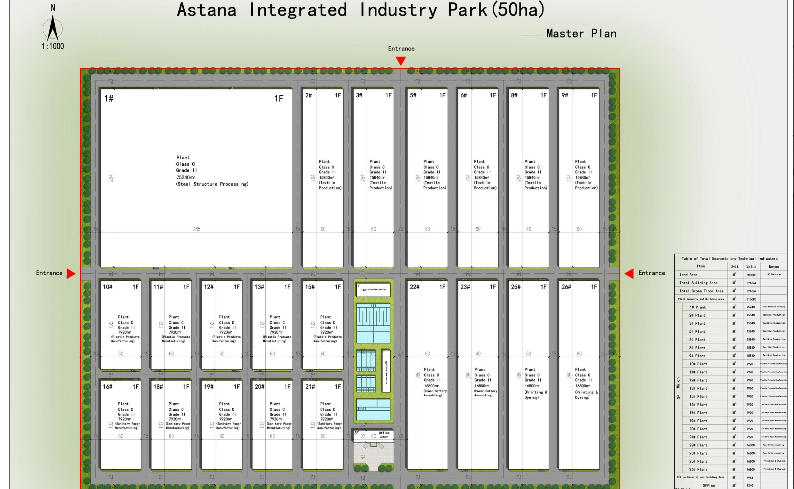Viewport: 794px width, 489px height.
Task: Click the "Entrance" label at the top gate
Action: [x=400, y=48]
